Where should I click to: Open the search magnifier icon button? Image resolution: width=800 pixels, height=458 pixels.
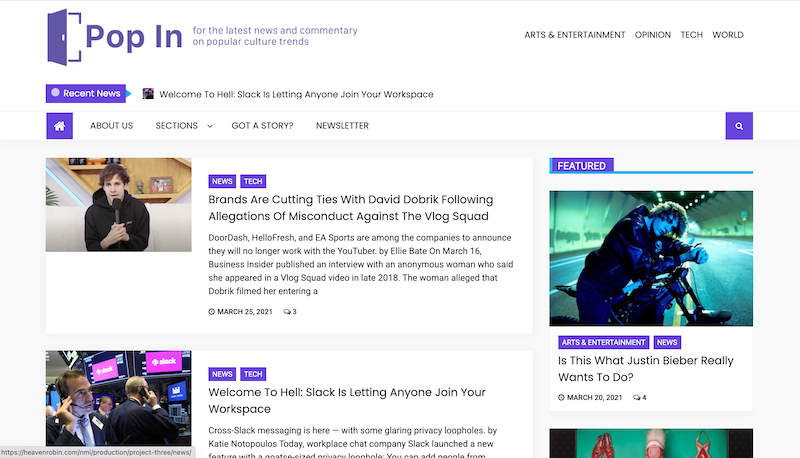click(x=739, y=126)
